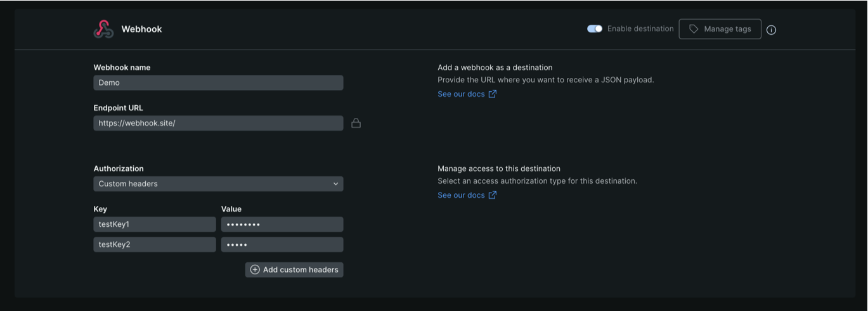Click the tag icon in Manage tags
868x311 pixels.
[x=694, y=29]
